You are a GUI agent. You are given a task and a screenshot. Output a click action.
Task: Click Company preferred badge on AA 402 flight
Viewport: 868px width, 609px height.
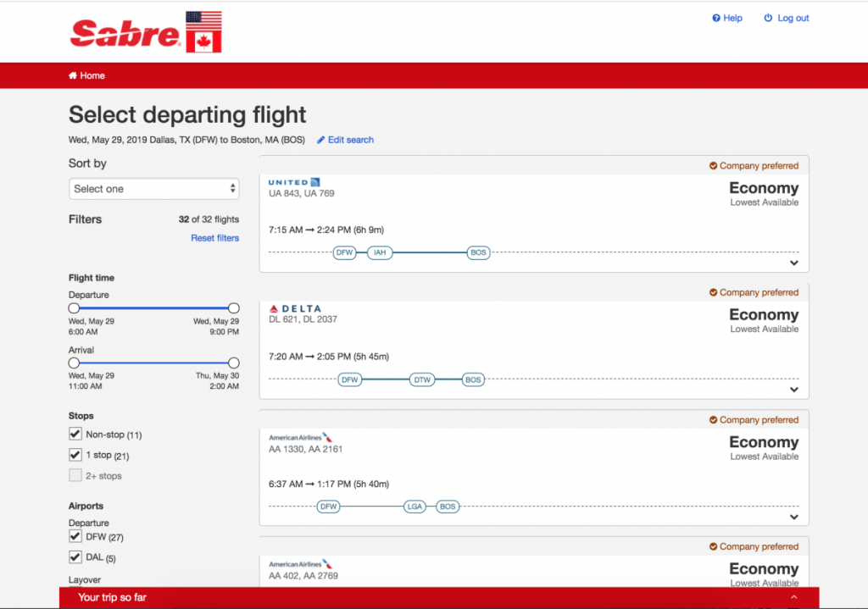(x=754, y=546)
